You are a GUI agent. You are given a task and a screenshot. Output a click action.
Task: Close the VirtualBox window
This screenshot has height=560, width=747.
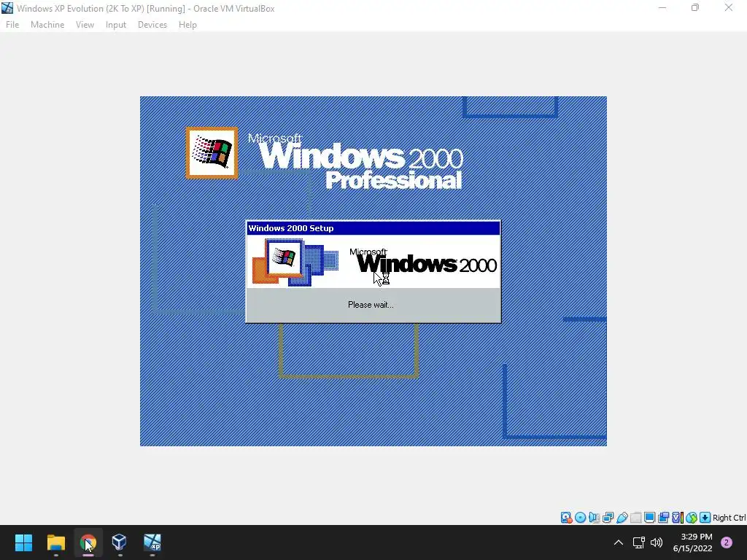point(729,8)
